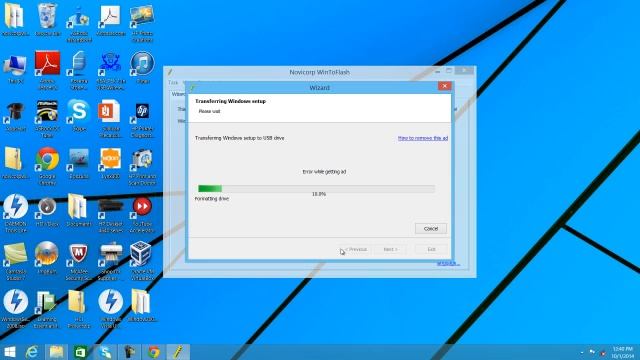Viewport: 640px width, 360px height.
Task: Launch the Oracle VM VirtualBox shortcut
Action: coord(142,261)
